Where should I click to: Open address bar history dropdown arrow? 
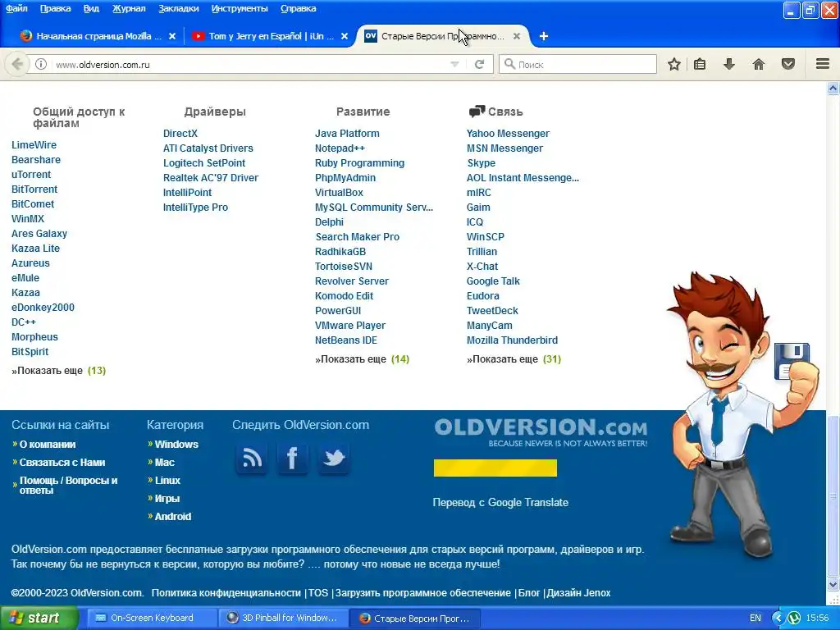click(x=454, y=64)
